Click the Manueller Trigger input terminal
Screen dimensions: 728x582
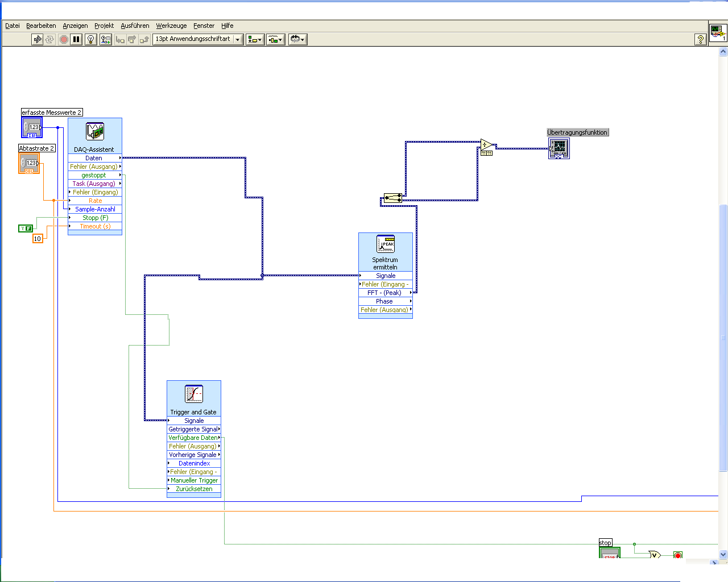[194, 480]
